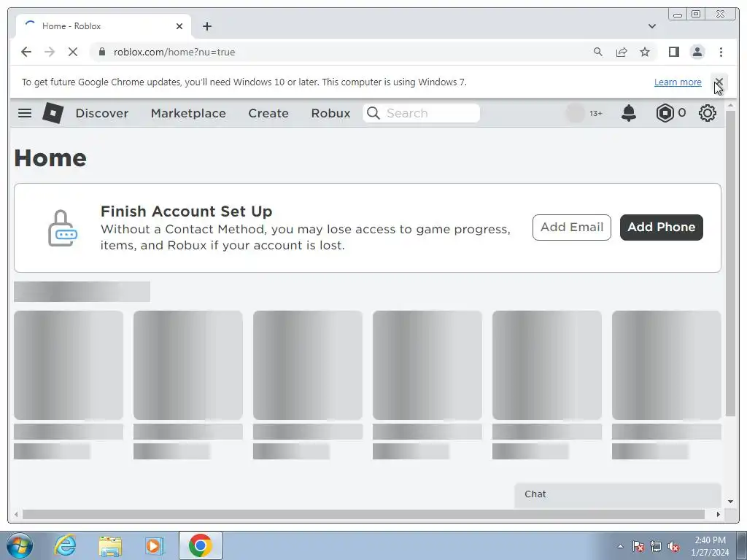Image resolution: width=747 pixels, height=560 pixels.
Task: Click the 13+ age label
Action: (595, 113)
